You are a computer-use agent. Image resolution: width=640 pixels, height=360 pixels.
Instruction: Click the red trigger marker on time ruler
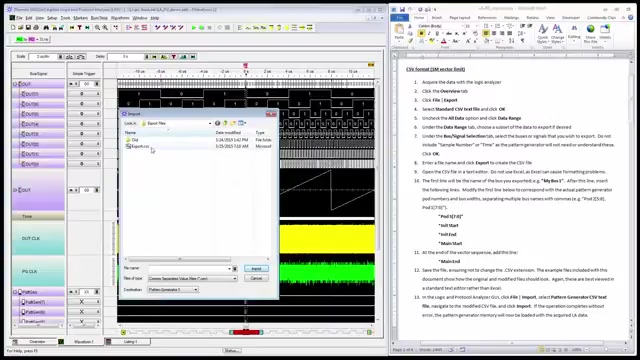246,65
